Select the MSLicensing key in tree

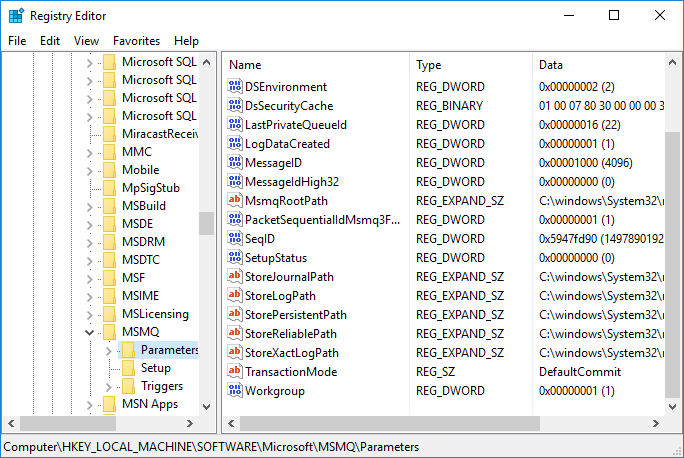(155, 314)
